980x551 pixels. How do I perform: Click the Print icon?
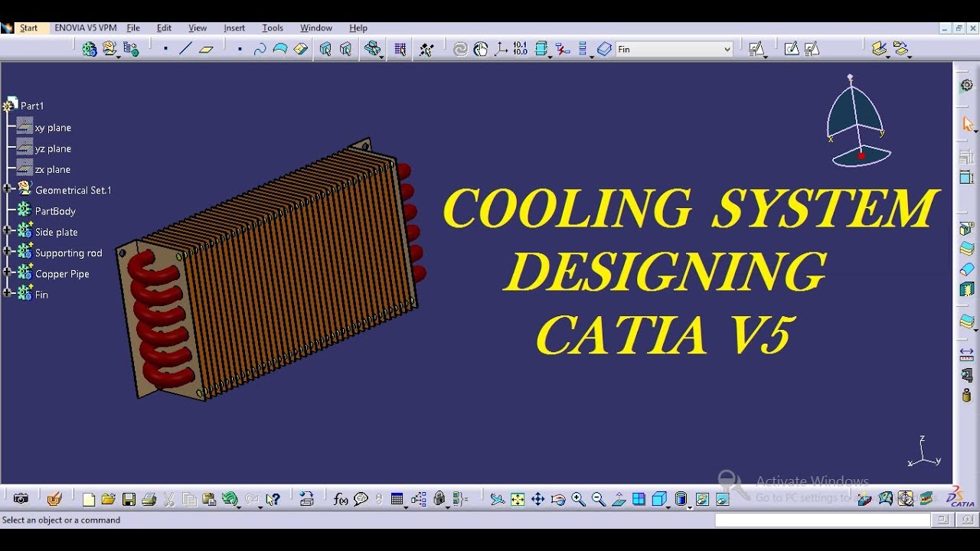(149, 500)
